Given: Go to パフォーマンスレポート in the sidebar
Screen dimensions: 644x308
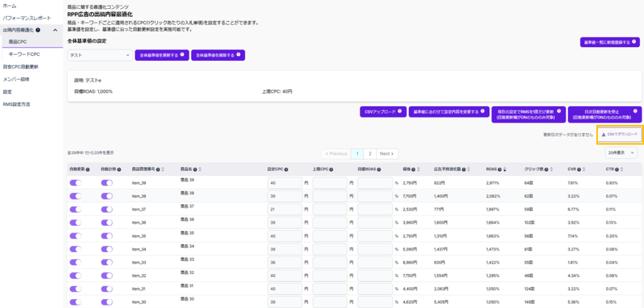Looking at the screenshot, I should [26, 18].
